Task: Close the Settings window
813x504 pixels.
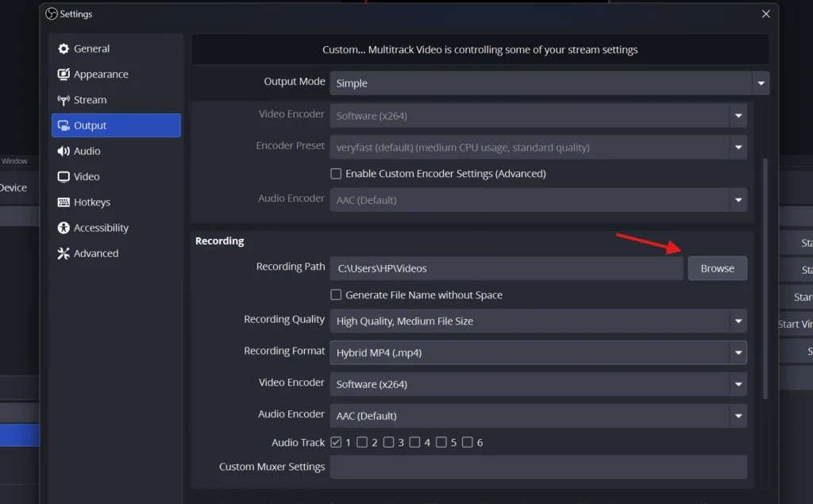Action: 766,14
